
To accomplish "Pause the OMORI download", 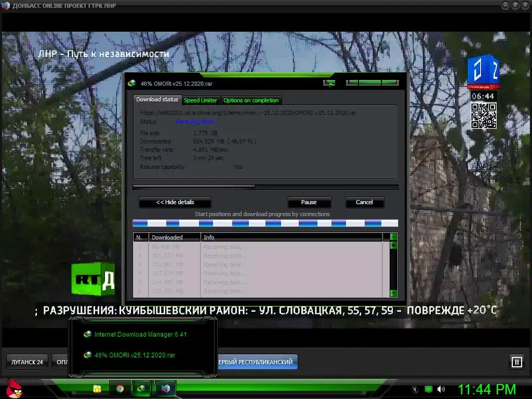I will coord(309,202).
